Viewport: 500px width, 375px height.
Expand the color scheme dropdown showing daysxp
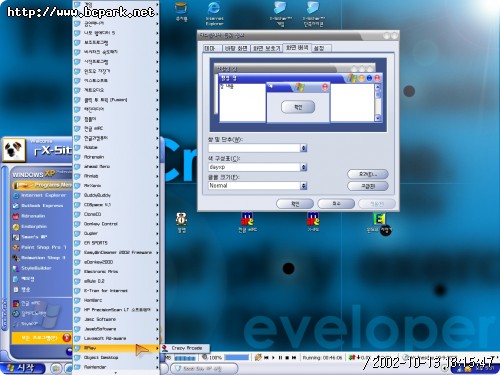click(x=303, y=167)
